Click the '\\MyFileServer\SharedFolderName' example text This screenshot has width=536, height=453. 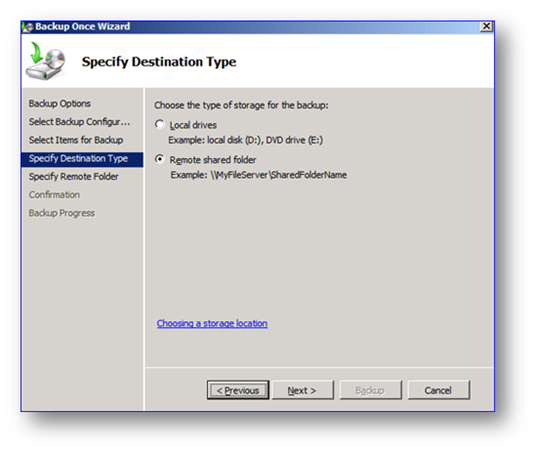tap(279, 175)
